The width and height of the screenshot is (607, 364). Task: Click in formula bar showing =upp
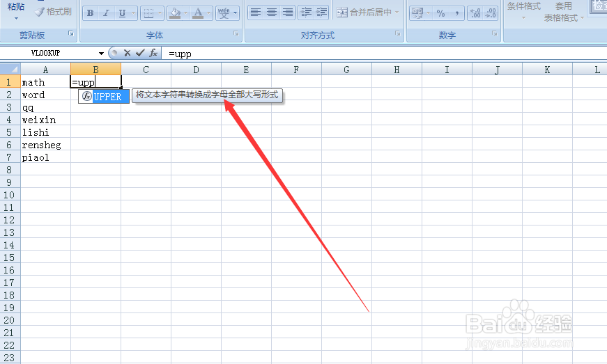[383, 54]
